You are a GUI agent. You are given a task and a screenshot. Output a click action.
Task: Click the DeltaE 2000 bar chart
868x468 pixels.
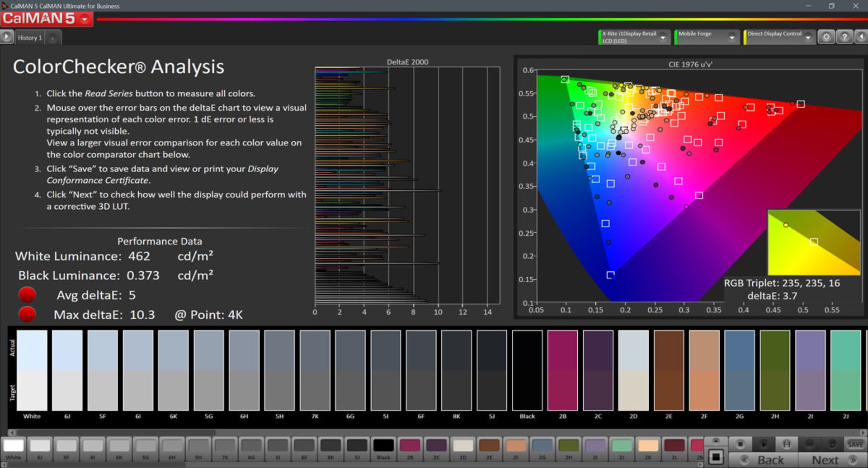[407, 185]
